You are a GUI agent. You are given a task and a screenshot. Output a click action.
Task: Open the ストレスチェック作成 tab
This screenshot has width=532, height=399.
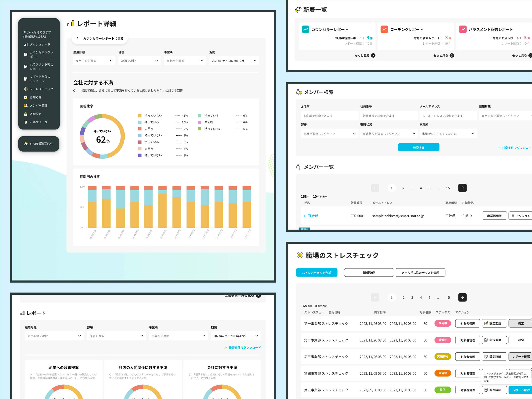point(316,273)
